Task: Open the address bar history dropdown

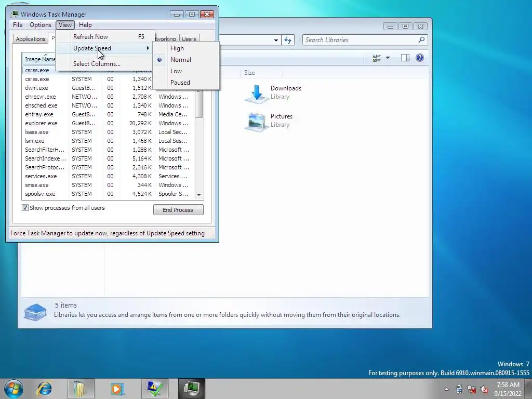Action: click(276, 41)
